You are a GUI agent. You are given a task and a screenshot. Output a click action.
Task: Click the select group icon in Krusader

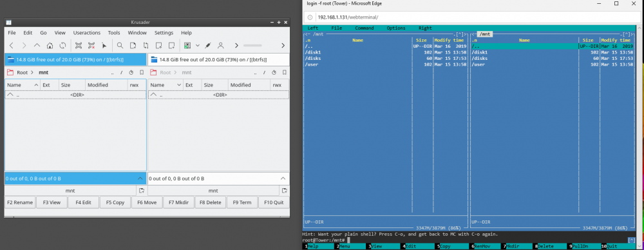pos(79,45)
